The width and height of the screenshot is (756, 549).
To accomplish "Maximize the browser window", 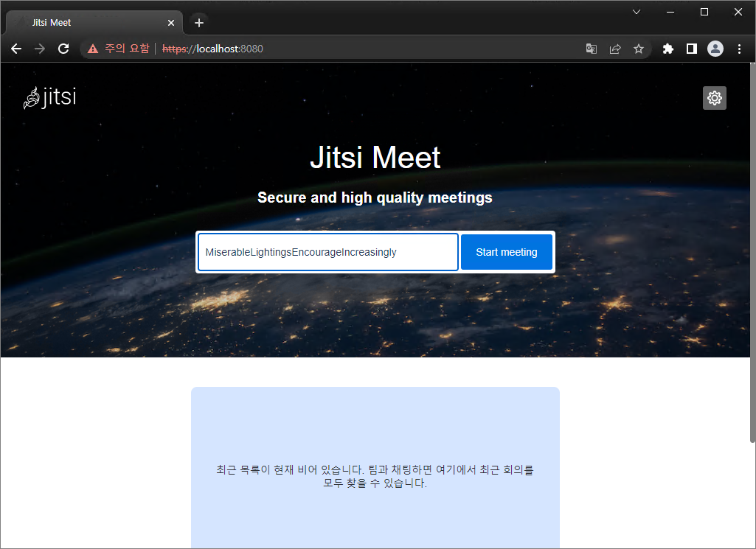I will (x=704, y=12).
